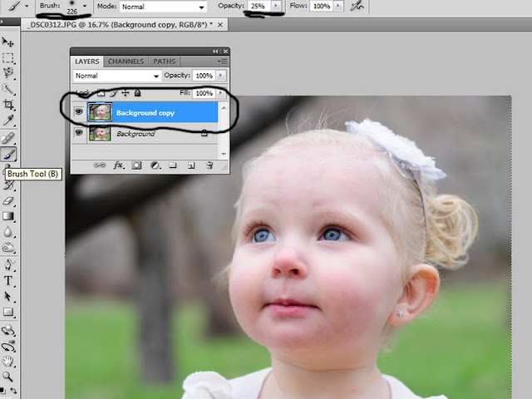
Task: Add a layer mask
Action: pyautogui.click(x=136, y=165)
